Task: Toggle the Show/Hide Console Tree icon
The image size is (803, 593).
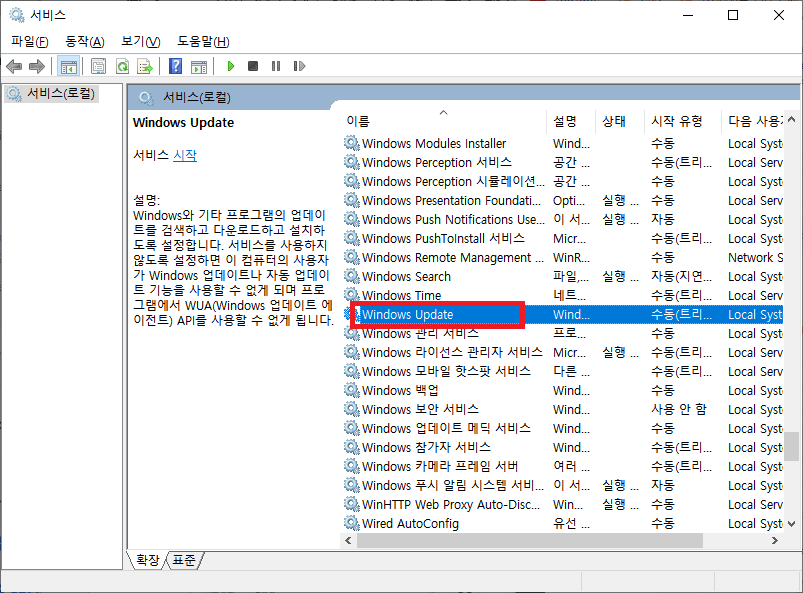Action: [67, 66]
